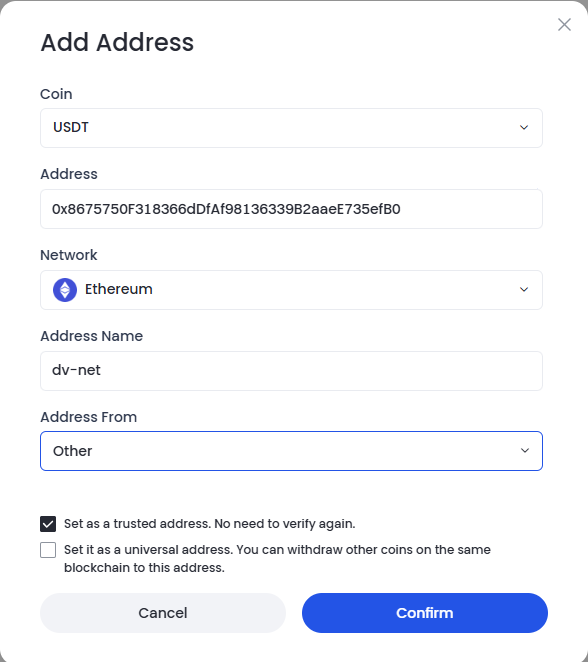The width and height of the screenshot is (588, 662).
Task: Click the Address Name field label
Action: (x=92, y=336)
